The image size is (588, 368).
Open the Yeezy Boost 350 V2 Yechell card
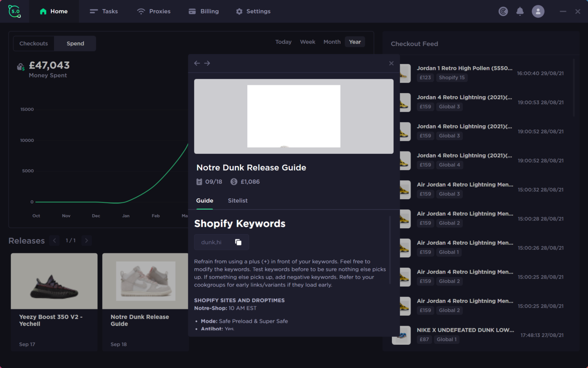[x=54, y=302]
